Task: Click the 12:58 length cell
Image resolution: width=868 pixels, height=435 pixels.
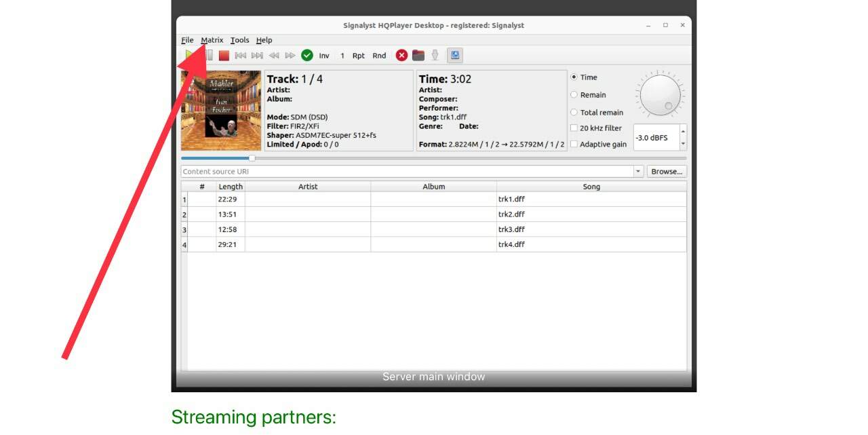Action: click(231, 229)
